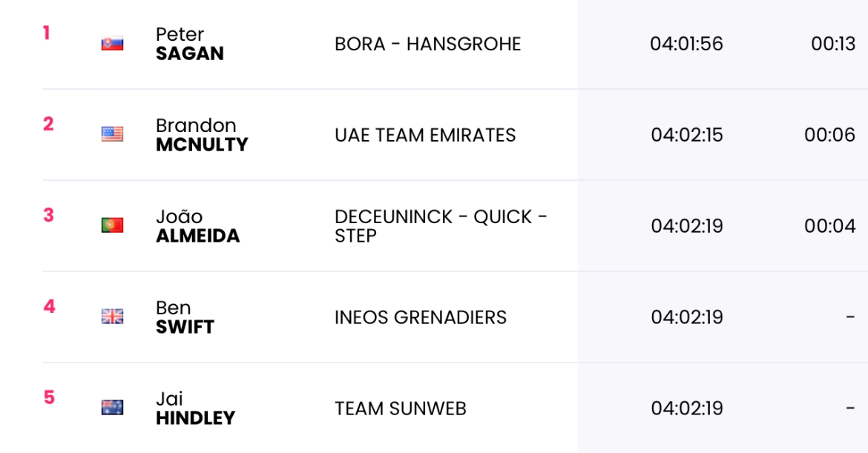Click the Slovakia flag icon beside Sagan

click(x=112, y=44)
